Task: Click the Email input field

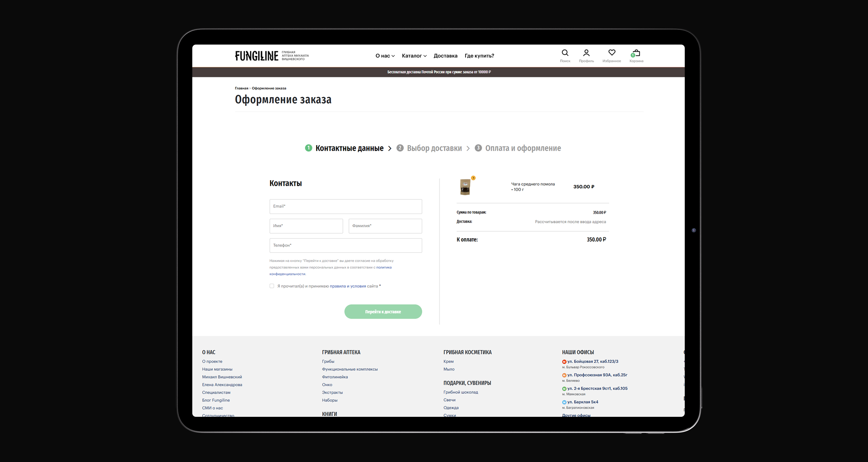Action: point(345,206)
